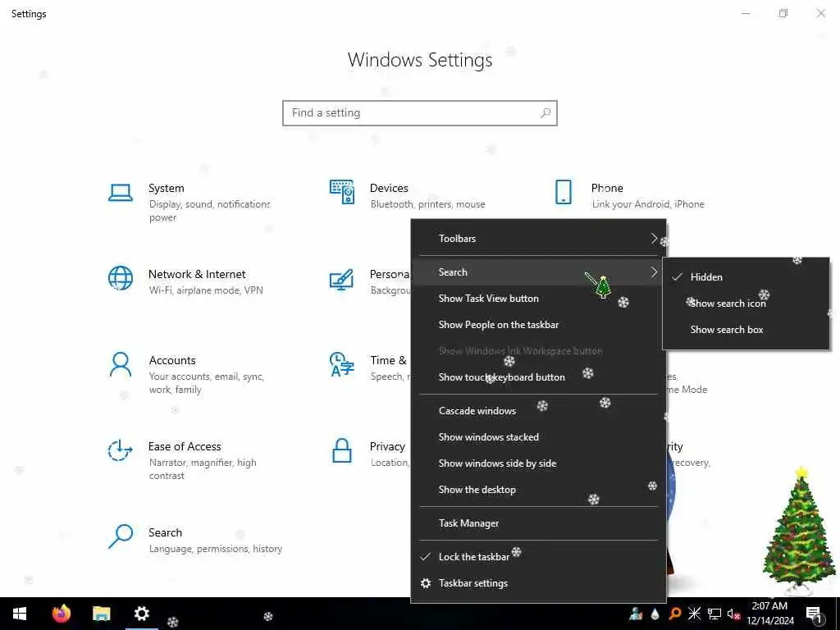This screenshot has width=840, height=630.
Task: Open Search settings magnifier icon
Action: 121,536
